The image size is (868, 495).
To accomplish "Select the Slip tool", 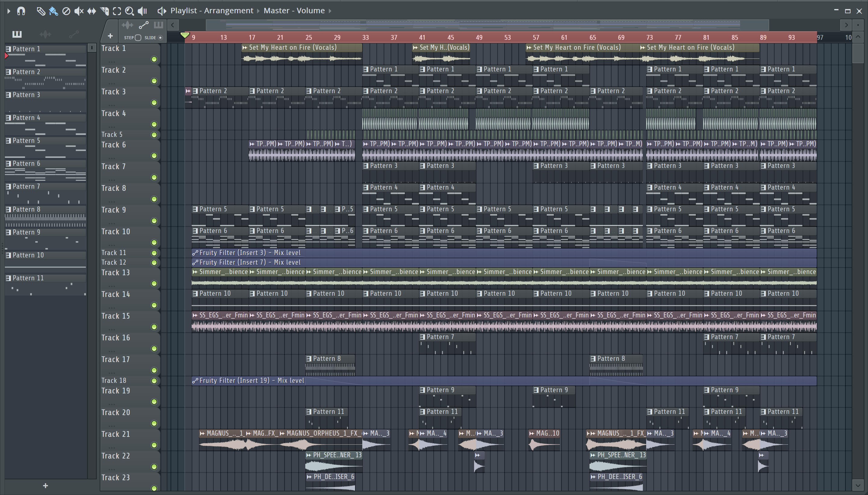I will pyautogui.click(x=91, y=11).
